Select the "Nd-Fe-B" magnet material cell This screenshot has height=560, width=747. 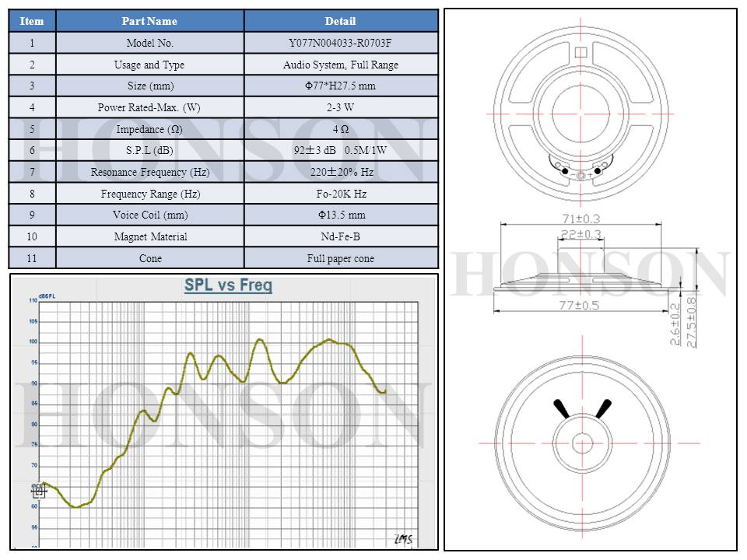coord(340,236)
